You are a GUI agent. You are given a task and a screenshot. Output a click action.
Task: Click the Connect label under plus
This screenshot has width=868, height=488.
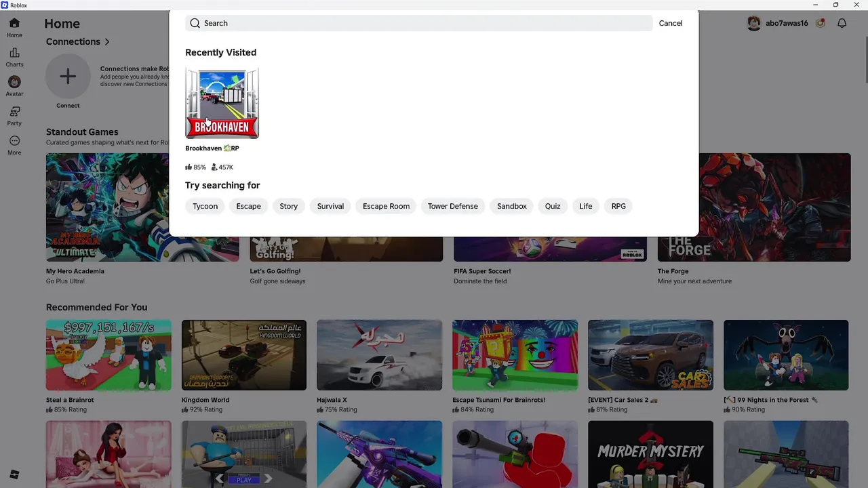pyautogui.click(x=68, y=106)
